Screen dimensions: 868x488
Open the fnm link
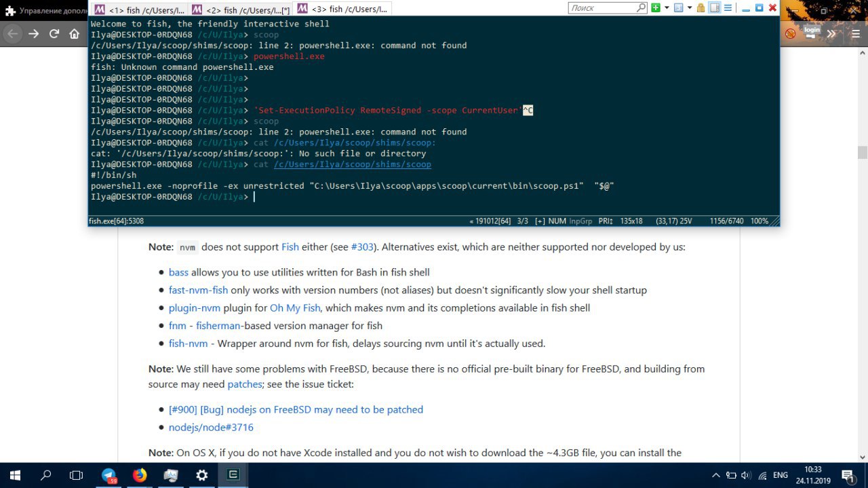(178, 326)
